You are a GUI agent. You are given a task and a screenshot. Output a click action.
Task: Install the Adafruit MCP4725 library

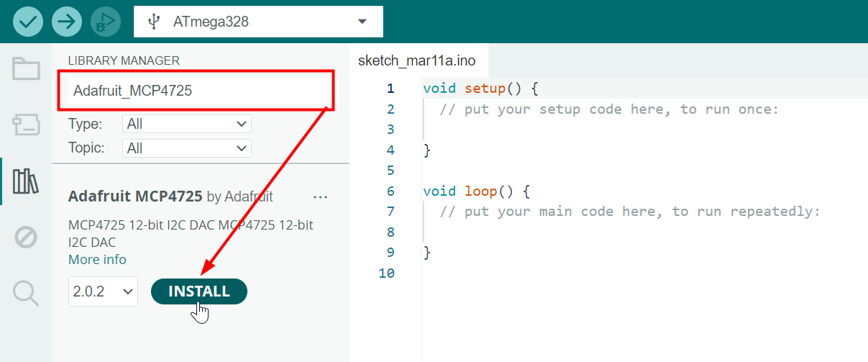pyautogui.click(x=199, y=291)
